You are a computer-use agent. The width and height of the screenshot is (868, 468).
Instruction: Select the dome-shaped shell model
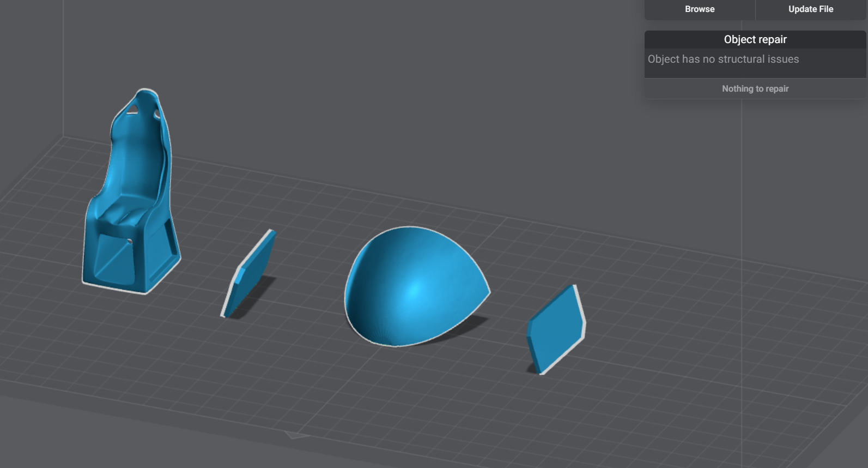click(x=416, y=286)
